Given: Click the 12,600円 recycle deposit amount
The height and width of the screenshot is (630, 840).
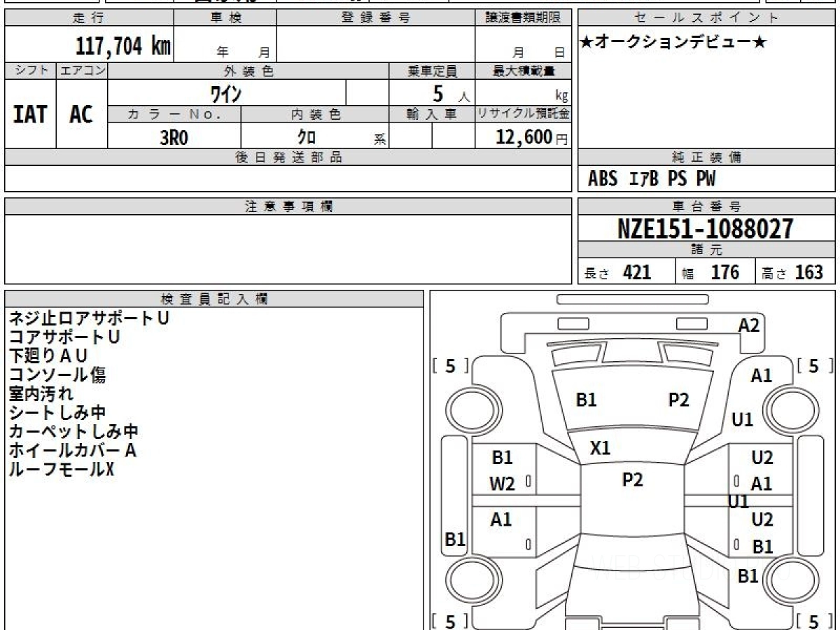Looking at the screenshot, I should tap(531, 137).
